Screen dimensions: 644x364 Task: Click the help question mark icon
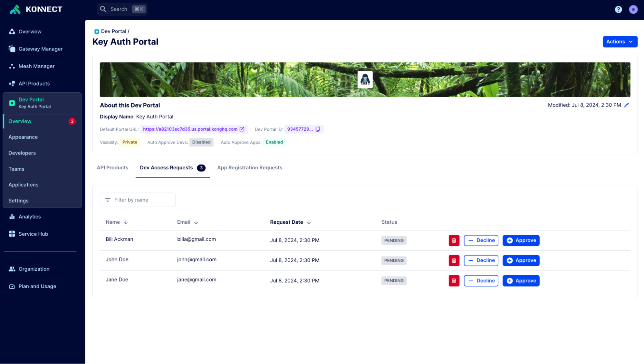tap(618, 9)
